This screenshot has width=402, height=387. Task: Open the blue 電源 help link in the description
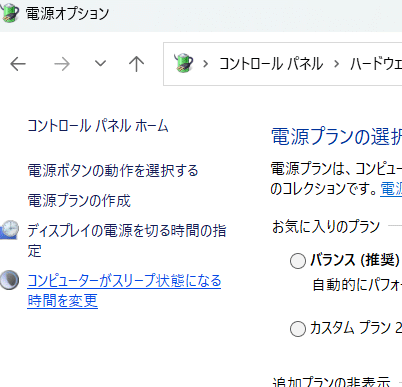391,189
